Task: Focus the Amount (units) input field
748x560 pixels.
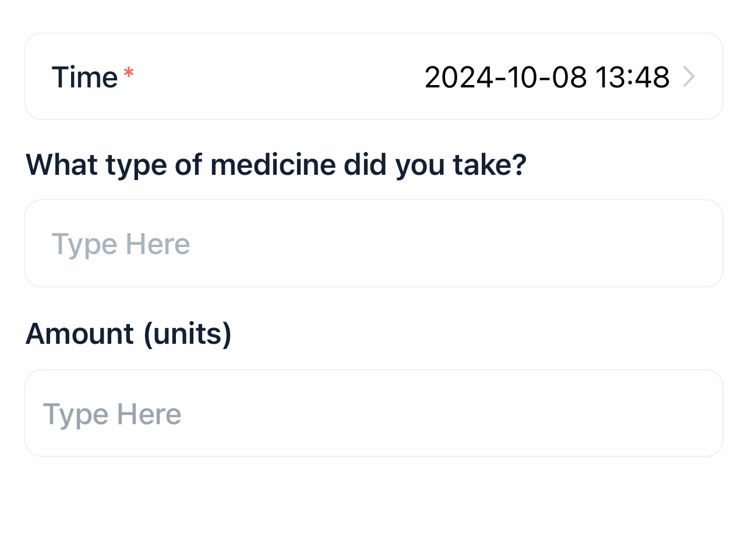Action: tap(374, 413)
